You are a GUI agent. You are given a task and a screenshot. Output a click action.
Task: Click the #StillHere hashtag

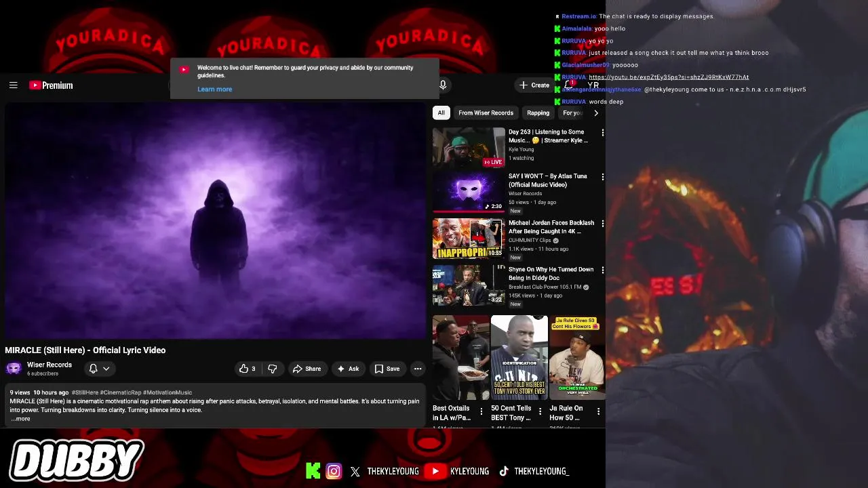[85, 392]
